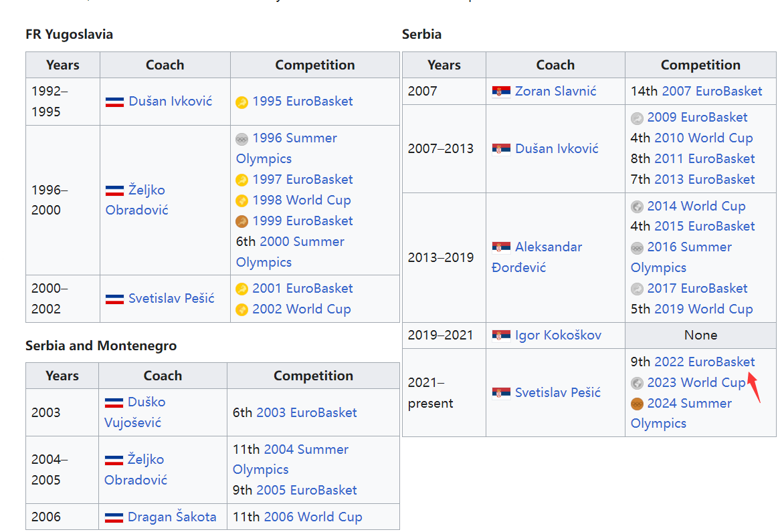
Task: Click the Competition header in the Serbia table
Action: pos(700,65)
